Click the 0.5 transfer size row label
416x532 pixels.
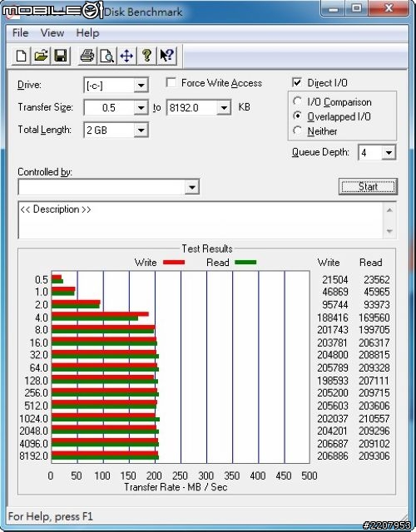tap(42, 279)
